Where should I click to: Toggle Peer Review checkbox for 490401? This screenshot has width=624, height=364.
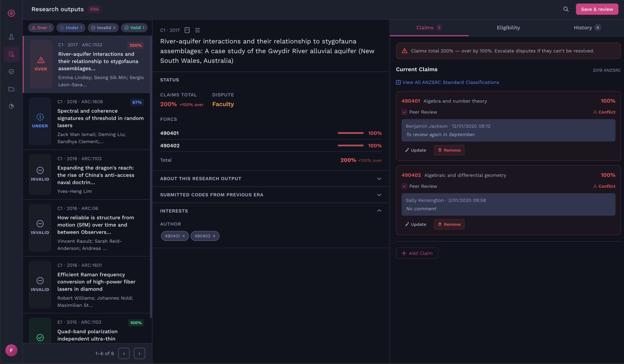point(404,112)
